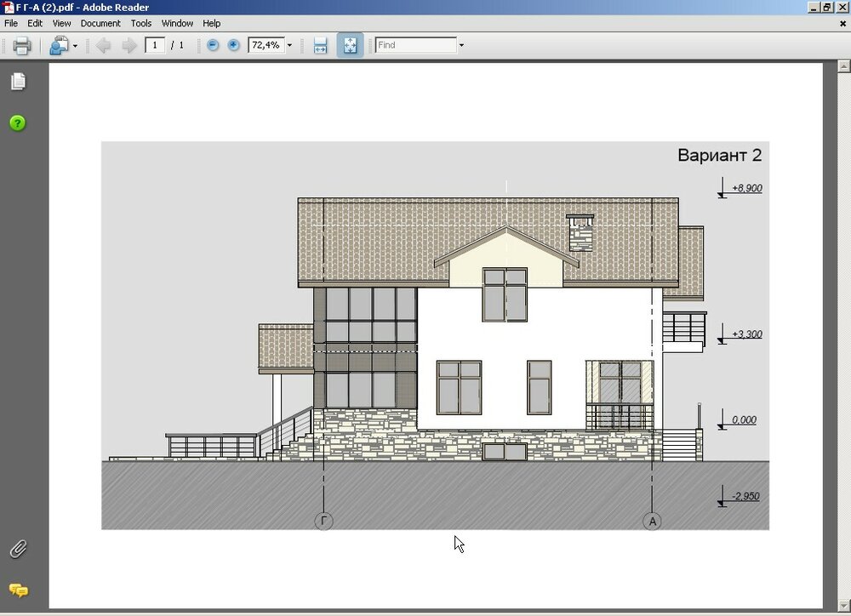
Task: Open the zoom percentage dropdown
Action: [289, 45]
